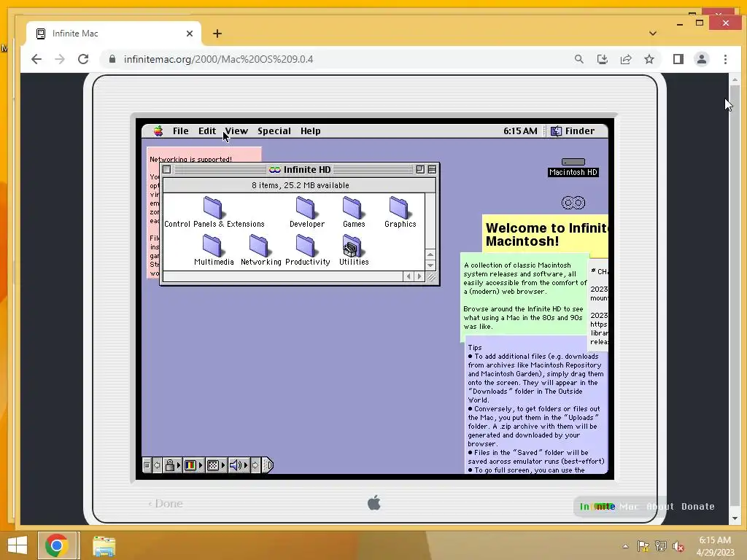
Task: Click the Chrome taskbar icon
Action: click(57, 545)
